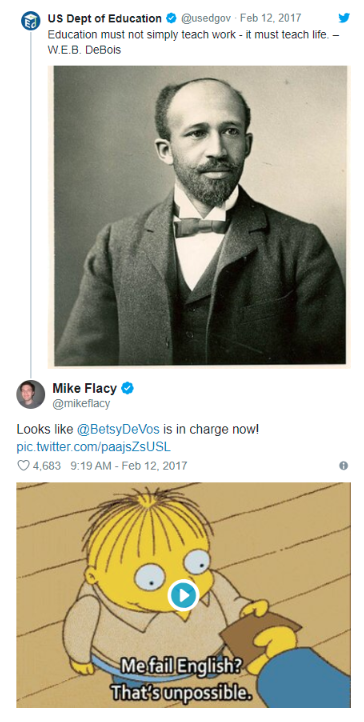Click the US Dept of Education name
This screenshot has width=364, height=722.
(104, 18)
